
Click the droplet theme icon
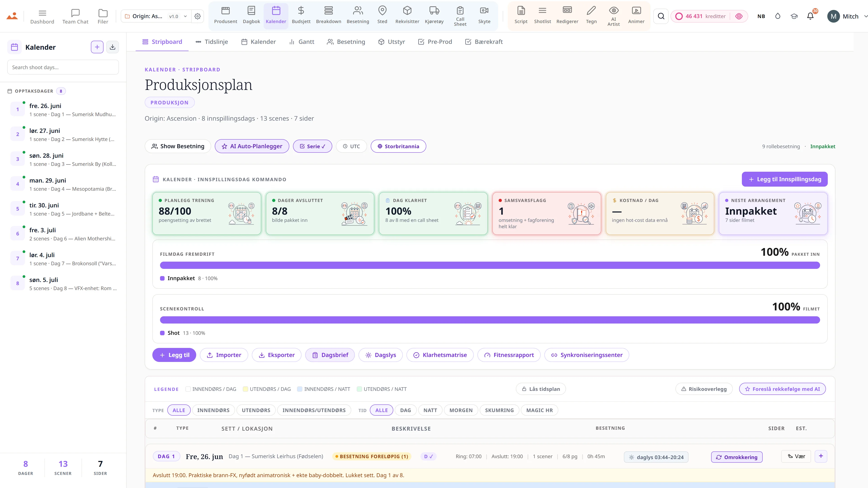[x=778, y=16]
